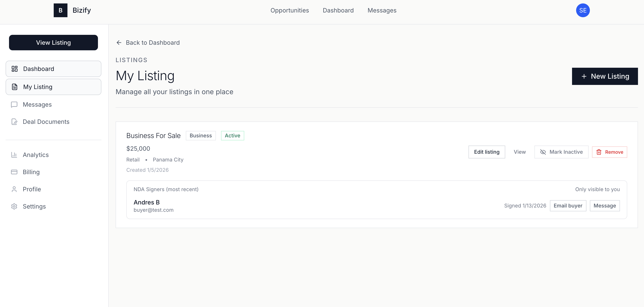Select the Dashboard grid icon in sidebar
Screen dimensions: 644x307
coord(14,69)
